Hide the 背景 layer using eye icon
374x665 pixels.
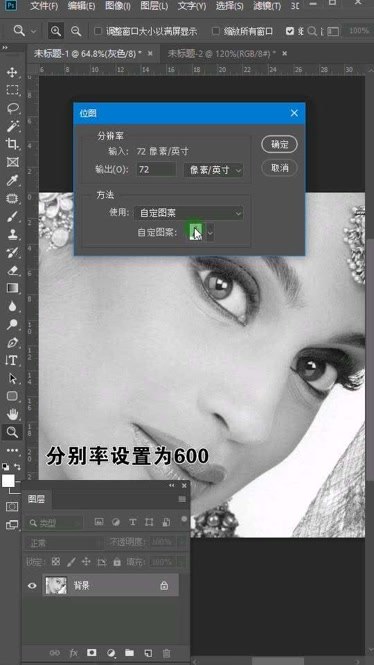(x=32, y=586)
